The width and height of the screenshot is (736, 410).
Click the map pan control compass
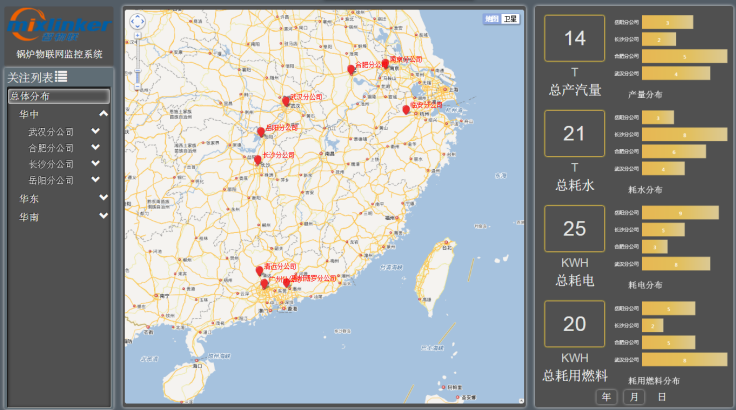[x=137, y=21]
